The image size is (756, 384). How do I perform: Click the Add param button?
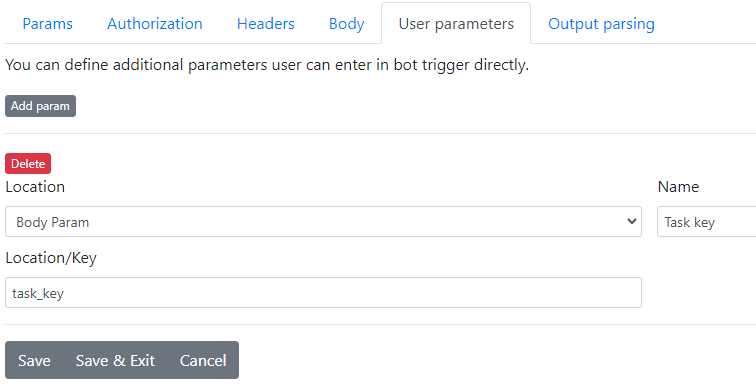[x=40, y=106]
